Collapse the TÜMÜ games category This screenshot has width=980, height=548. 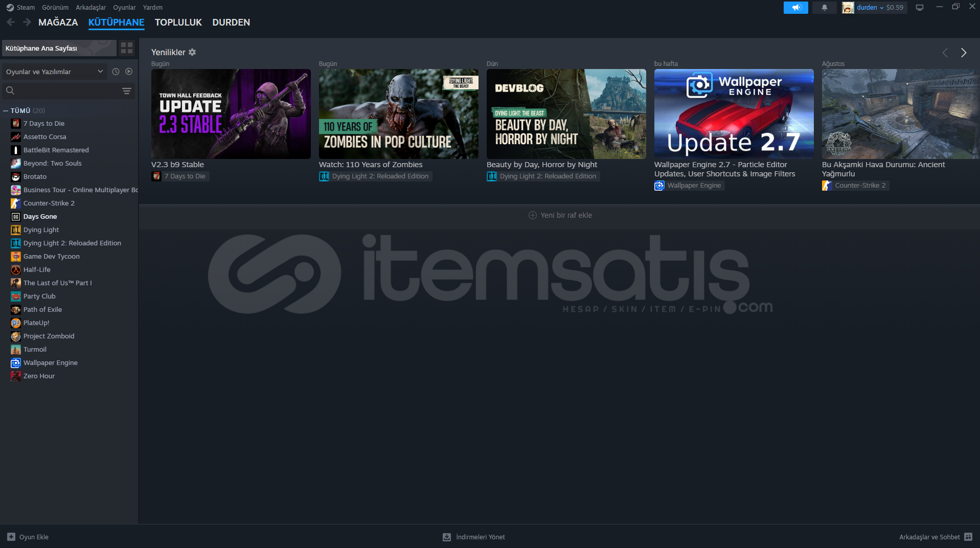pos(6,110)
